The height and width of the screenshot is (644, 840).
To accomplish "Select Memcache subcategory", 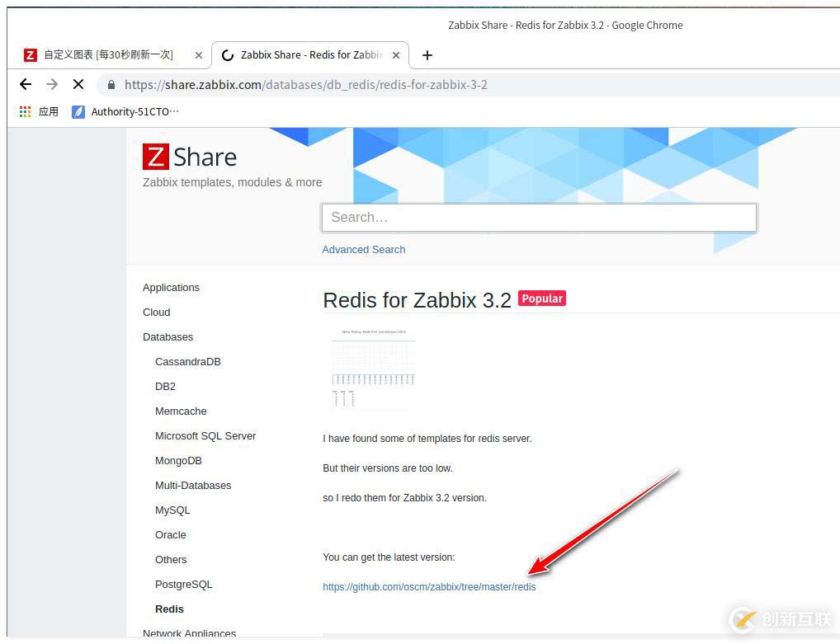I will tap(181, 411).
